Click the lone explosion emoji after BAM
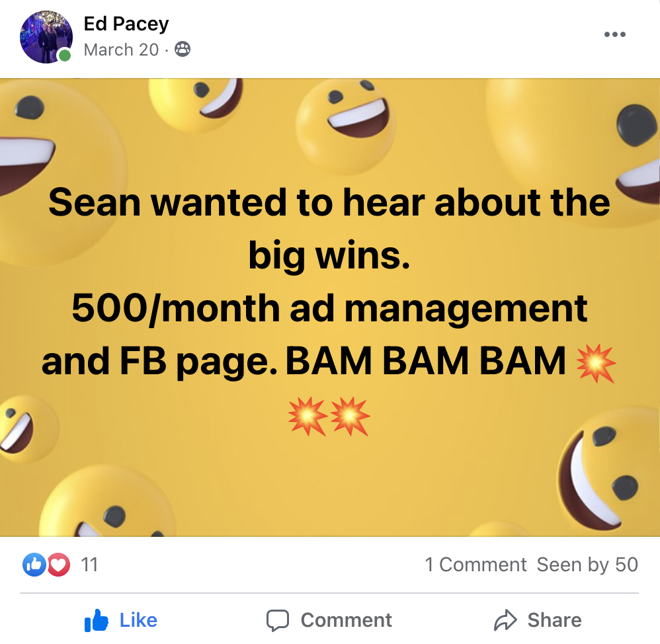This screenshot has width=660, height=644. [596, 362]
